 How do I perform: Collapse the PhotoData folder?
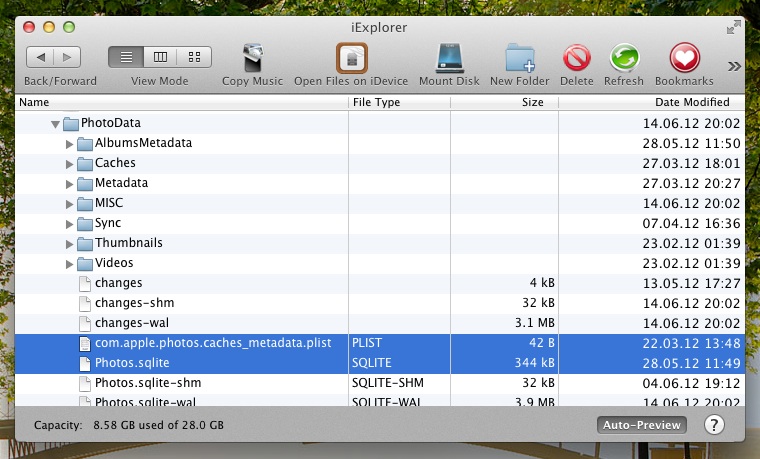tap(56, 125)
